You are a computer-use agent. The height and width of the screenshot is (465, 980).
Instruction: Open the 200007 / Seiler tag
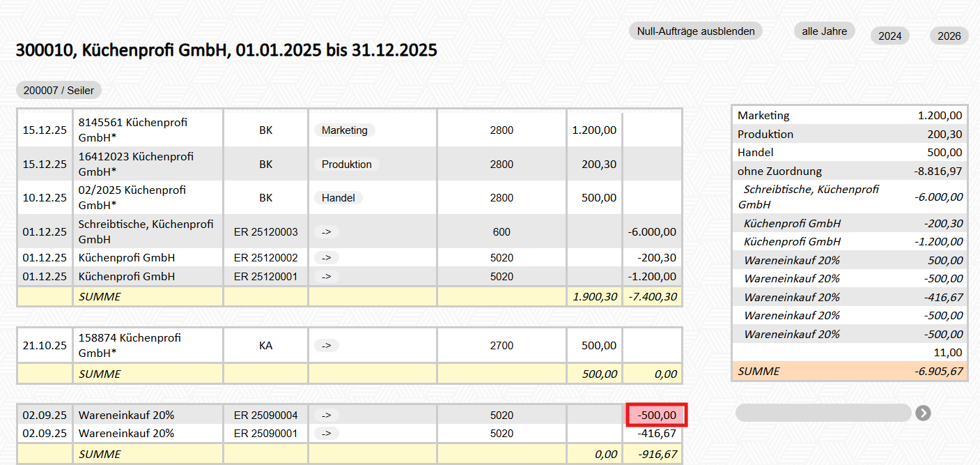point(59,90)
